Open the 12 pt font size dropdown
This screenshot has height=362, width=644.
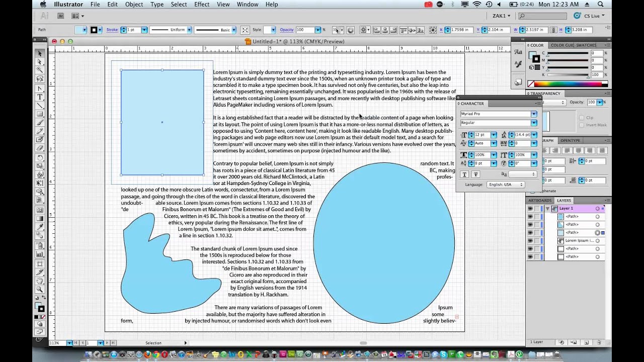494,135
